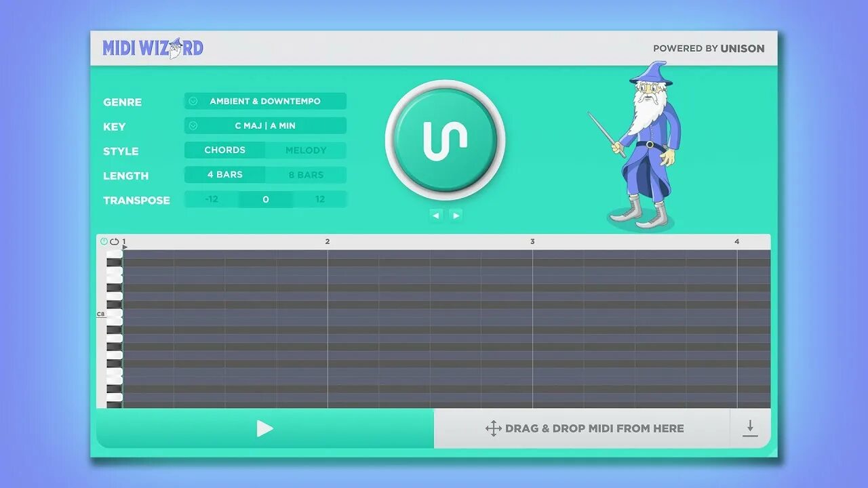This screenshot has height=488, width=868.
Task: Switch style to Melody
Action: (307, 150)
